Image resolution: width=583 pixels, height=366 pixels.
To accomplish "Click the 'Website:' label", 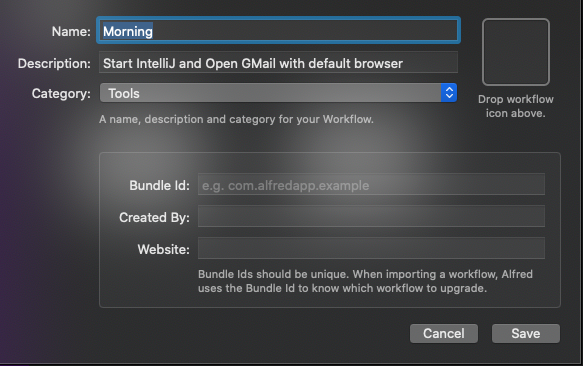I will pyautogui.click(x=164, y=249).
